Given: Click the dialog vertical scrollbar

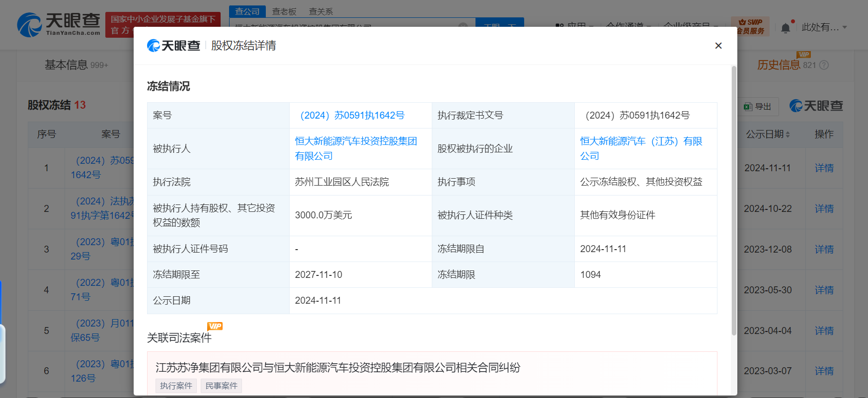Looking at the screenshot, I should pyautogui.click(x=734, y=201).
